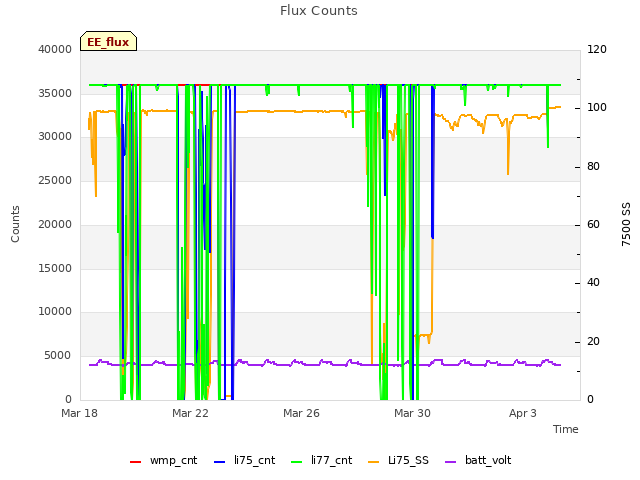
Task: Toggle li77_cnt series in legend
Action: [322, 461]
